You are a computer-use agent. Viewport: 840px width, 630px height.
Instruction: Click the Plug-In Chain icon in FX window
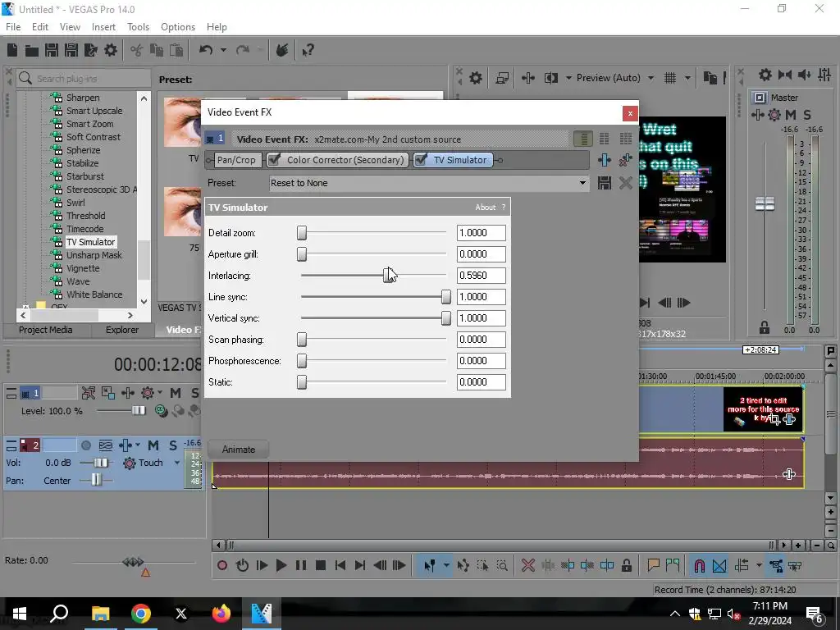pos(605,160)
